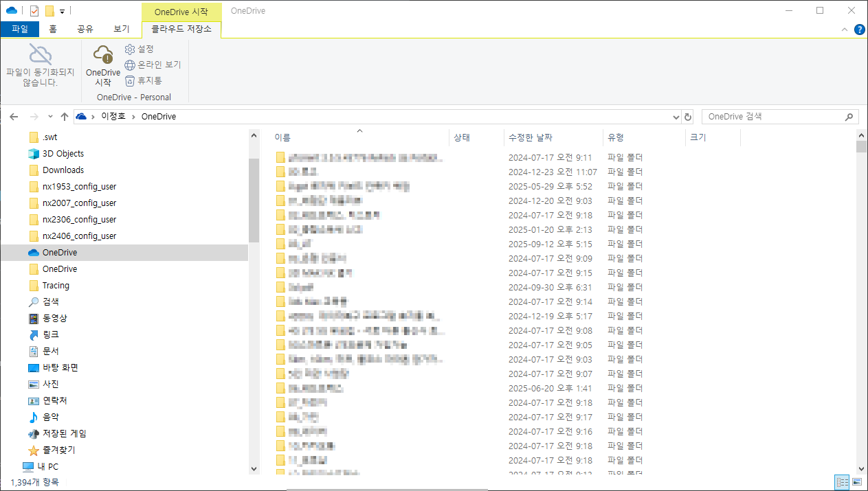The image size is (868, 491).
Task: Open Help via the blue question mark
Action: (858, 30)
